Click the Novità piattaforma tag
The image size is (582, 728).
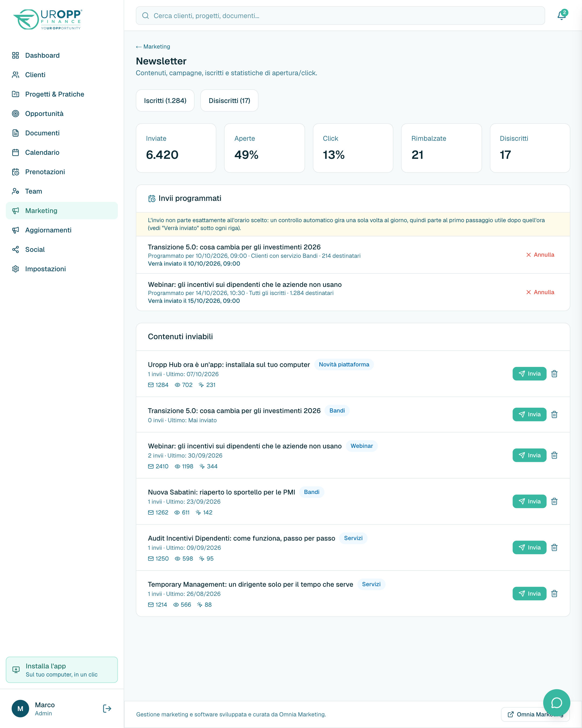point(344,365)
